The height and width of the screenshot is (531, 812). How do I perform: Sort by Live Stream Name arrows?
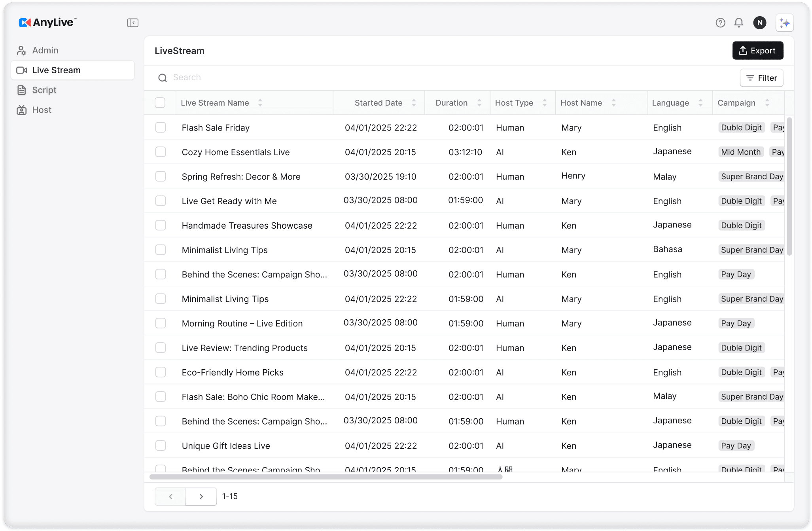pyautogui.click(x=260, y=103)
